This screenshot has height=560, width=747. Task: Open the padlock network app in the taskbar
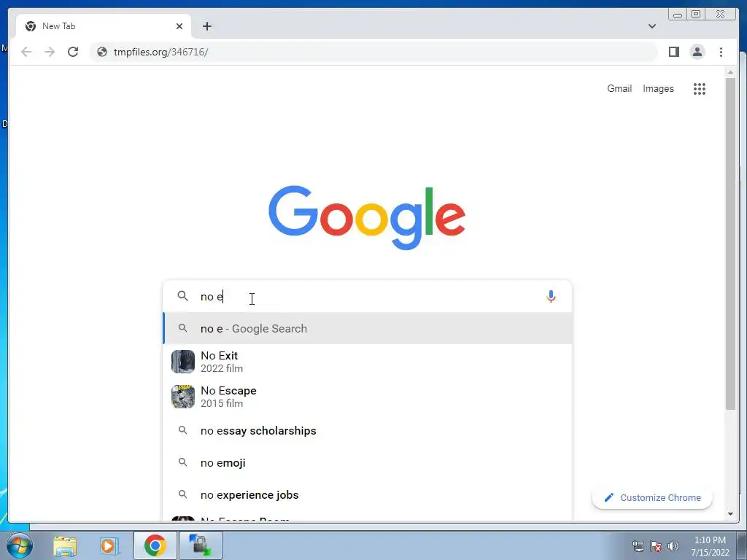(x=200, y=545)
